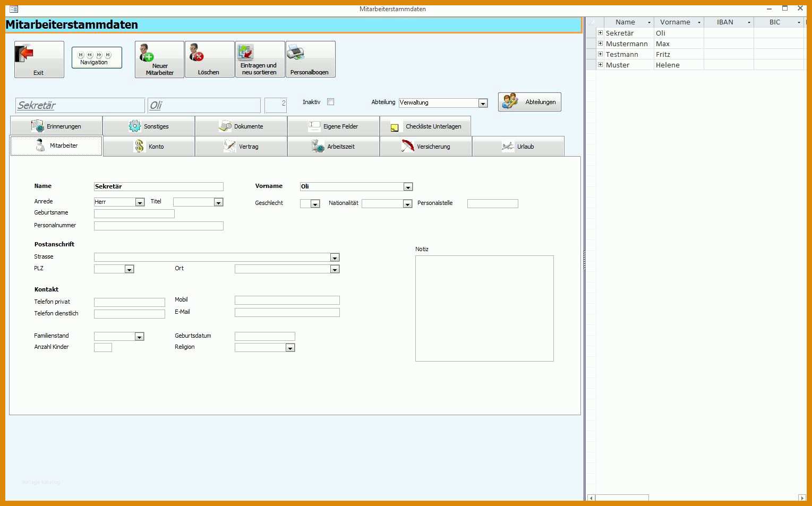
Task: Add a new employee with Neuer Mitarbeiter
Action: [x=159, y=59]
